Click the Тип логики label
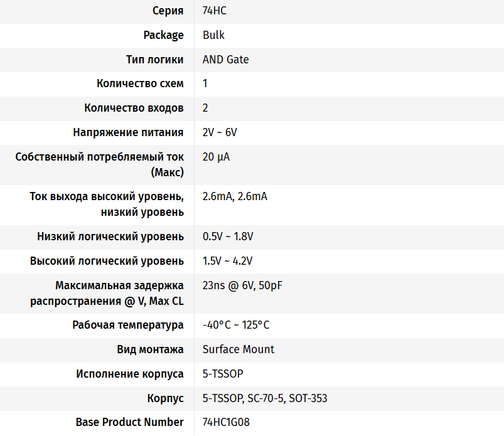The height and width of the screenshot is (436, 504). [154, 60]
